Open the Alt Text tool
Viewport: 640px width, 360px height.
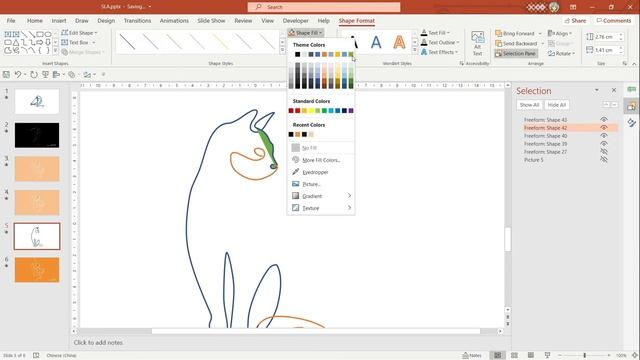click(x=478, y=43)
